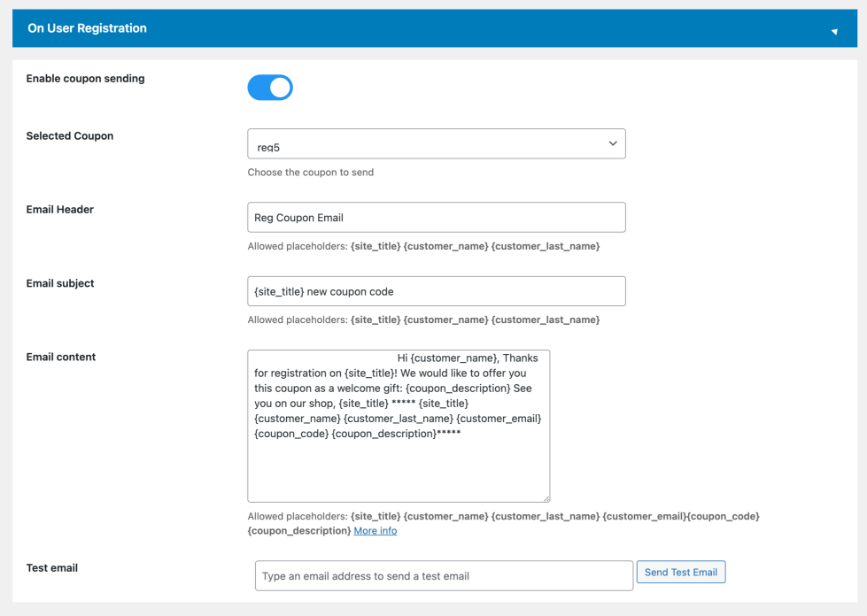Image resolution: width=867 pixels, height=616 pixels.
Task: Click the On User Registration header title
Action: (x=88, y=28)
